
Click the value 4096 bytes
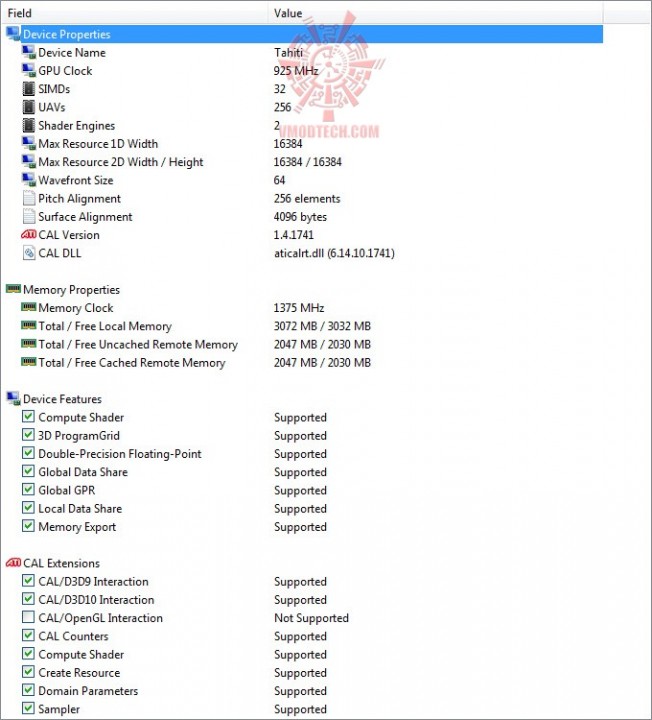(300, 217)
